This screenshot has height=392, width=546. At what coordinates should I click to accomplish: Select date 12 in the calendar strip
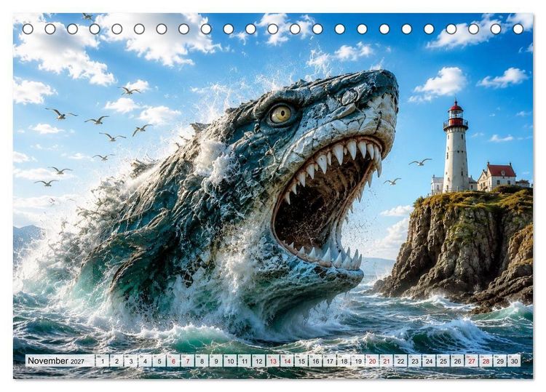[258, 361]
